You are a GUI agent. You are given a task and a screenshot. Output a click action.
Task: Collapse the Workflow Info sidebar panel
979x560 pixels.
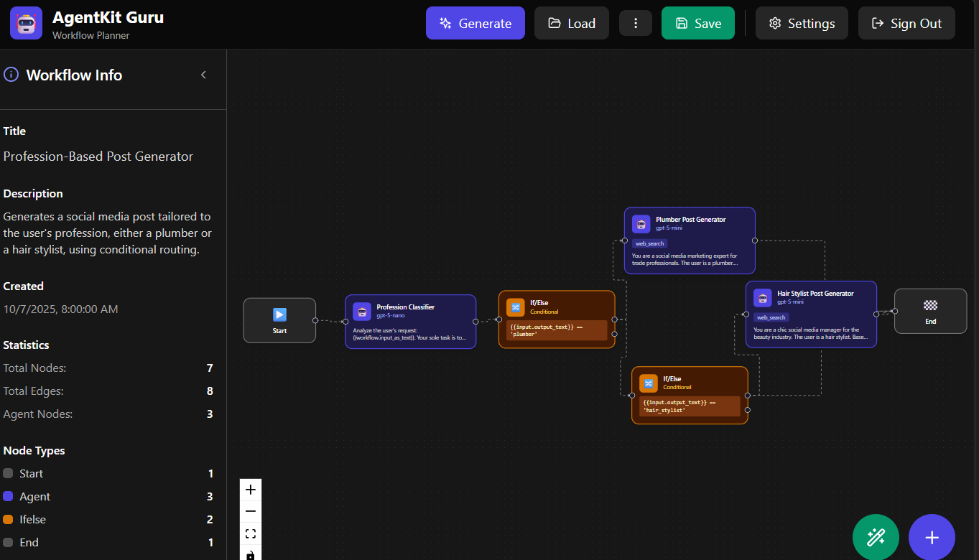(203, 75)
